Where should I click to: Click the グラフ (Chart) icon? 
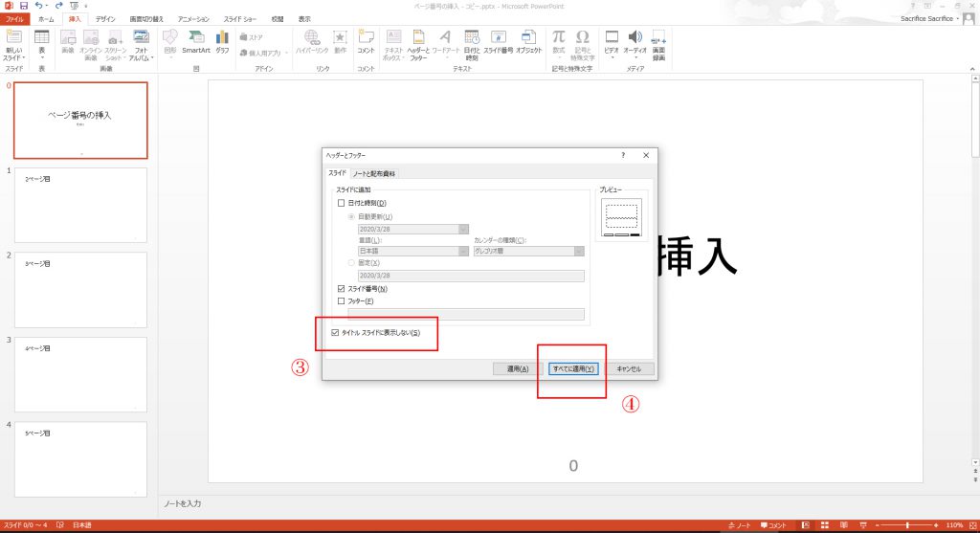click(x=222, y=42)
